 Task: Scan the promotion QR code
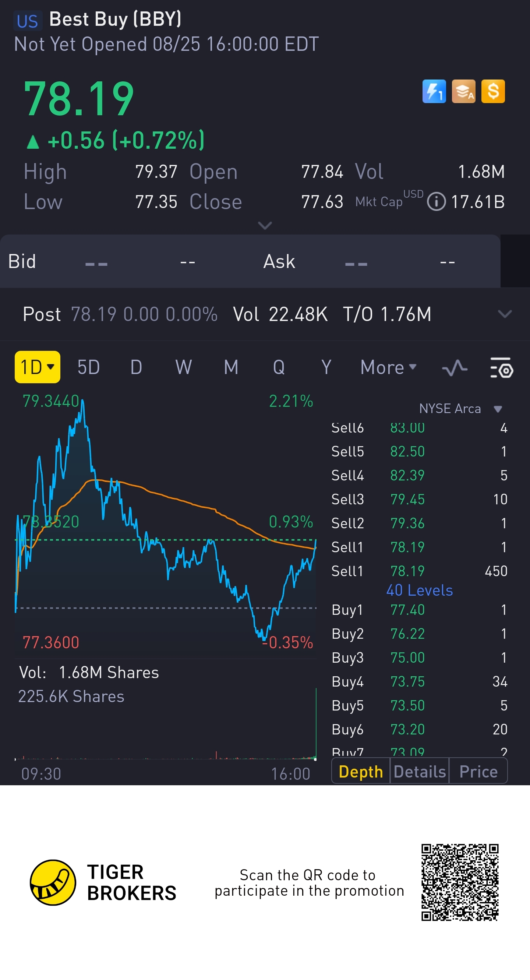click(x=460, y=882)
